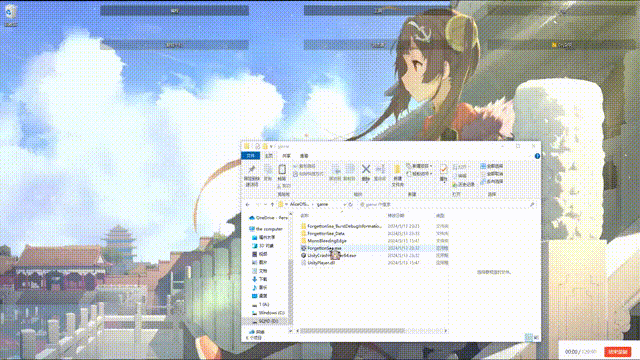
Task: Click the AliceOfS... breadcrumb segment
Action: [x=300, y=204]
